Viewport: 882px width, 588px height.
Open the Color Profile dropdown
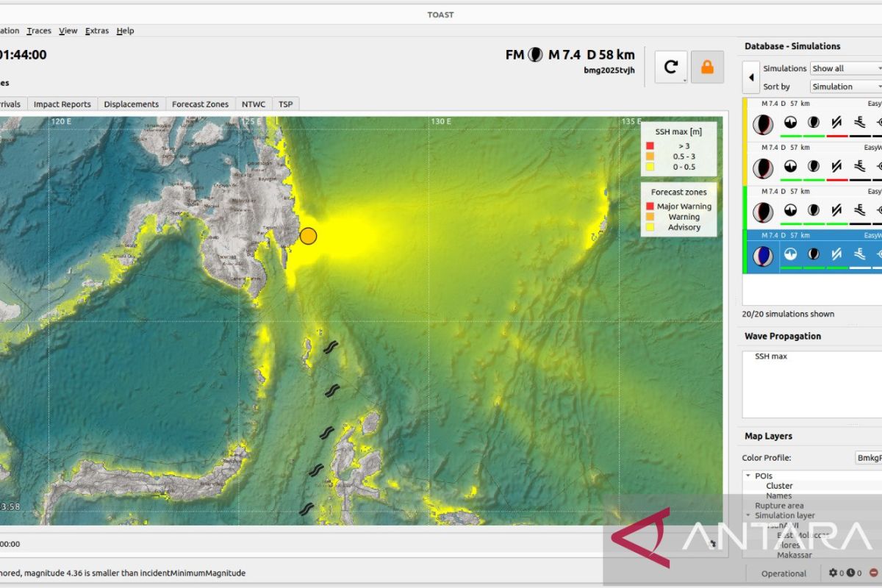[868, 458]
